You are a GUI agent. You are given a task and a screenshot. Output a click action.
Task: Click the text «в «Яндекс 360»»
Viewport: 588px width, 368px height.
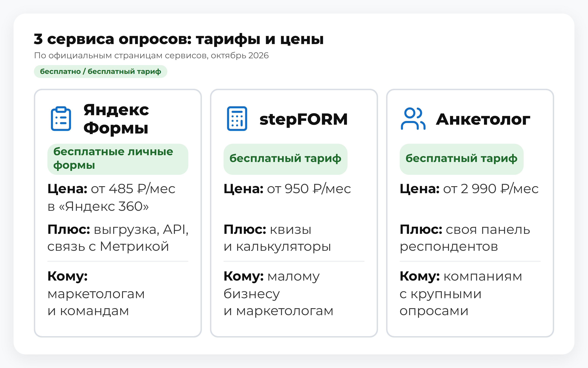[98, 206]
